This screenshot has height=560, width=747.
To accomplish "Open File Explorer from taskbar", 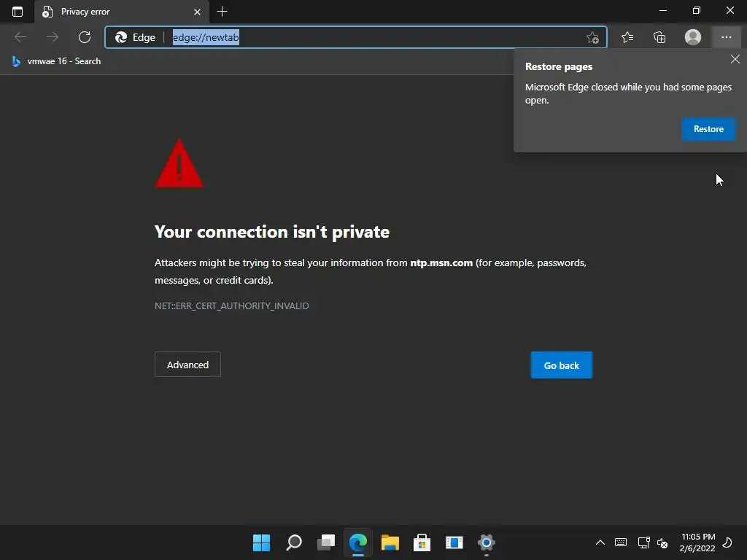I will click(x=390, y=542).
